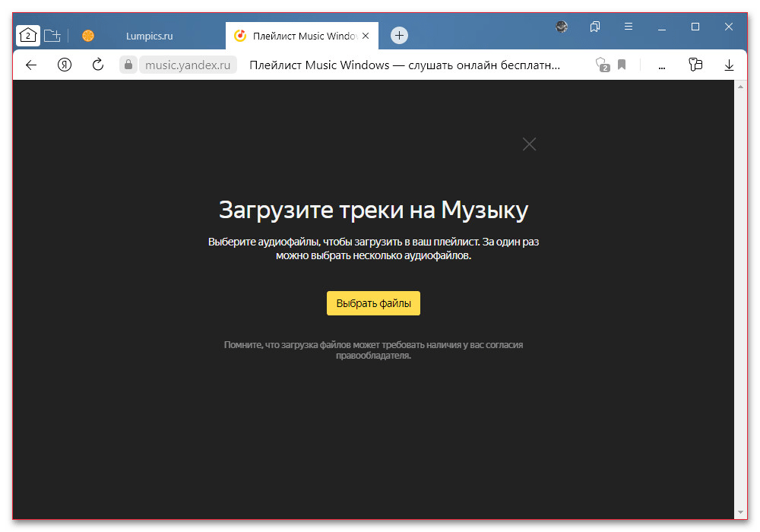
Task: Close the Плейлист Music Windows tab
Action: click(366, 36)
